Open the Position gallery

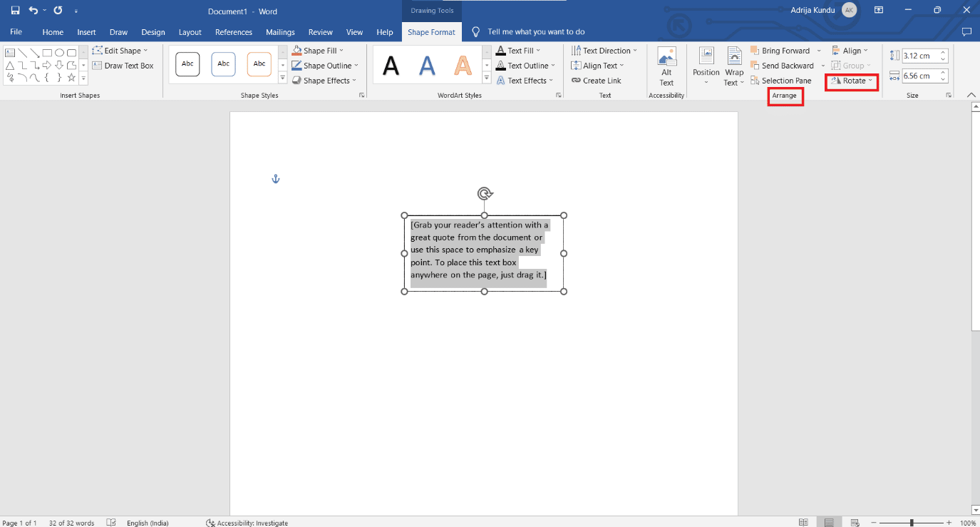(x=706, y=66)
